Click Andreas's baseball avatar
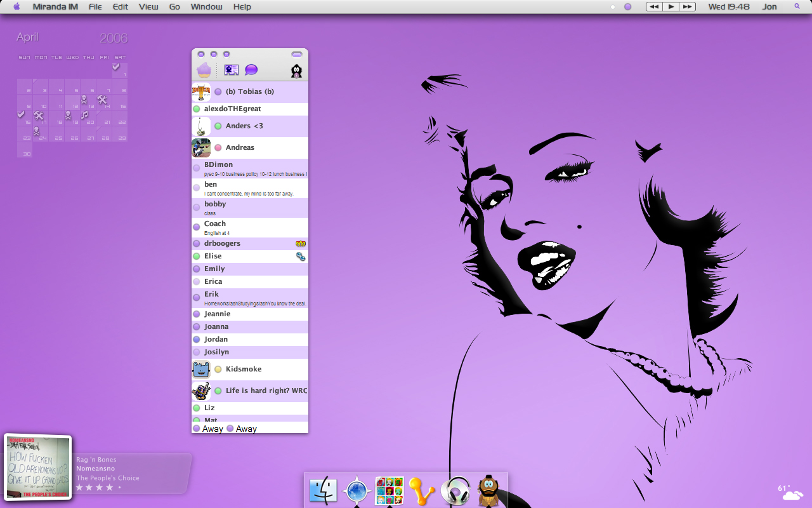 click(x=201, y=148)
